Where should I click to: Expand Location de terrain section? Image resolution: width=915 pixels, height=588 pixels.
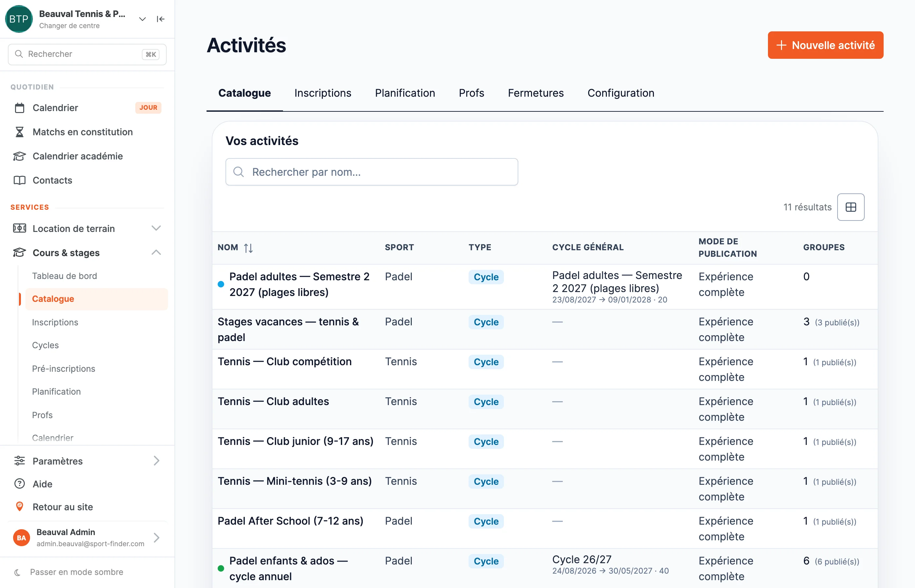[156, 228]
